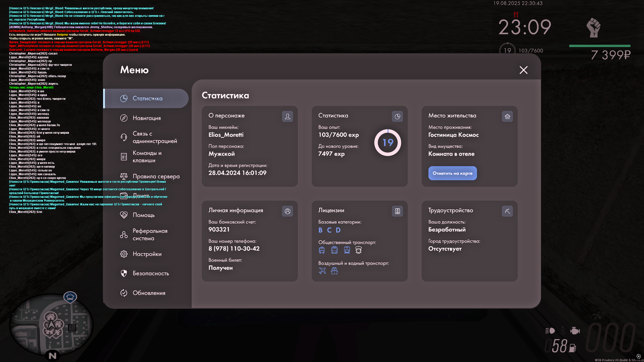The image size is (644, 362).
Task: Click the B C D license categories
Action: click(330, 230)
